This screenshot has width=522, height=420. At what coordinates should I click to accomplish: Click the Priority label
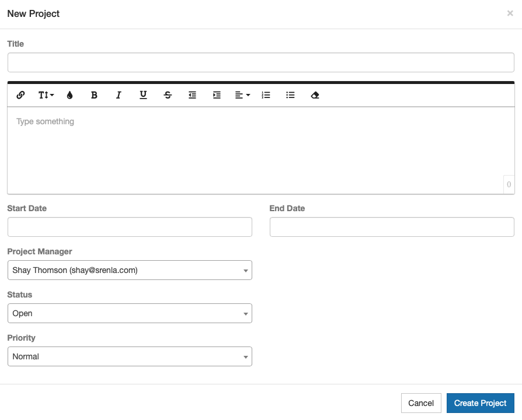[21, 338]
